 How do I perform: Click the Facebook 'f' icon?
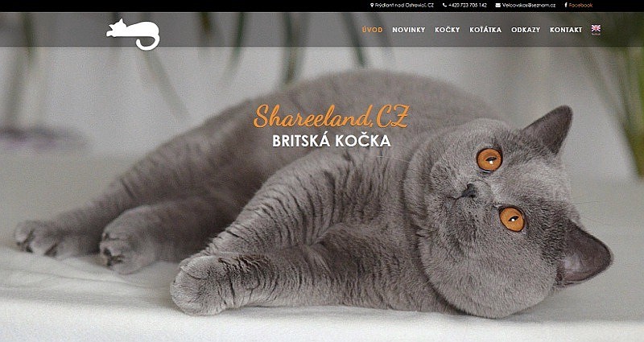click(x=566, y=6)
